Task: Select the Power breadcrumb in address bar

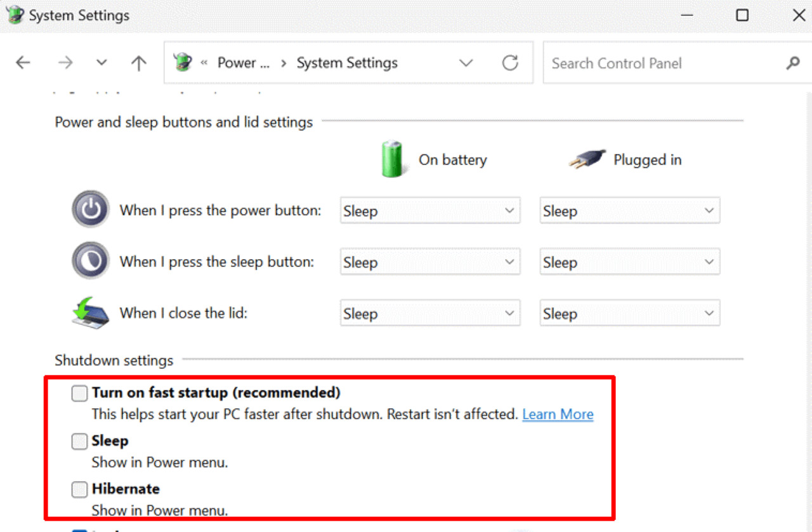Action: [243, 63]
